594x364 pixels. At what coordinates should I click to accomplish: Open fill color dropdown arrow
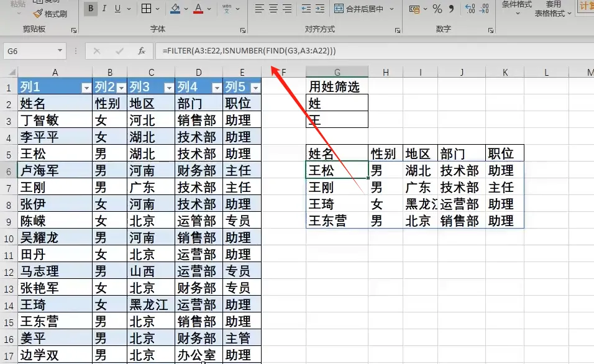186,9
